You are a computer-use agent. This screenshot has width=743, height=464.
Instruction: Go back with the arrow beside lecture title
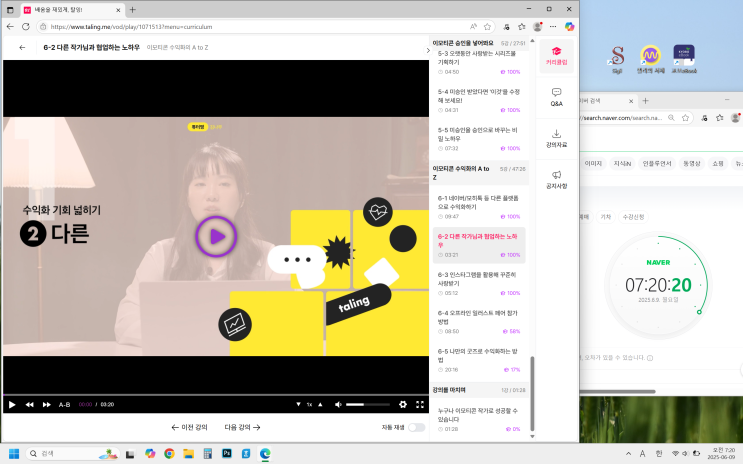pos(22,47)
